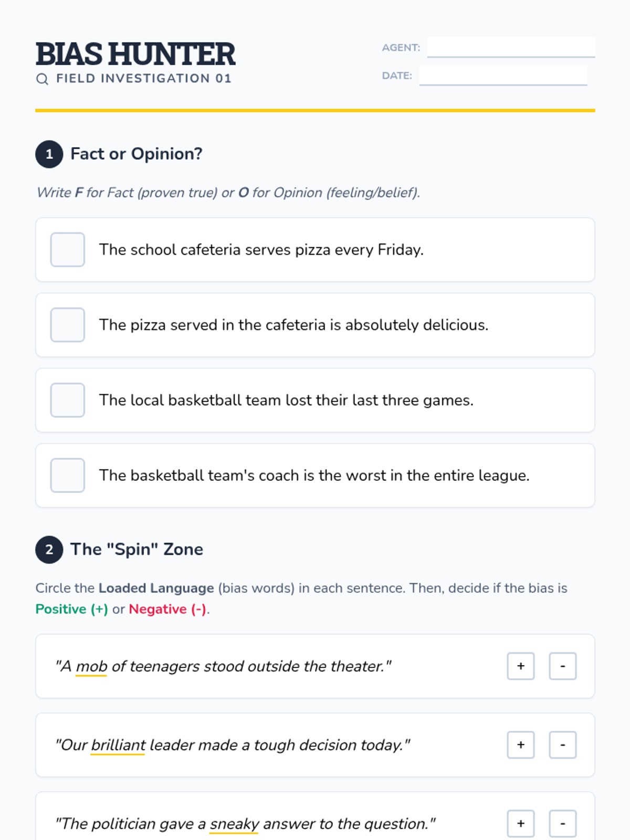
Task: Mark plus for the mob of teenagers sentence
Action: 521,666
